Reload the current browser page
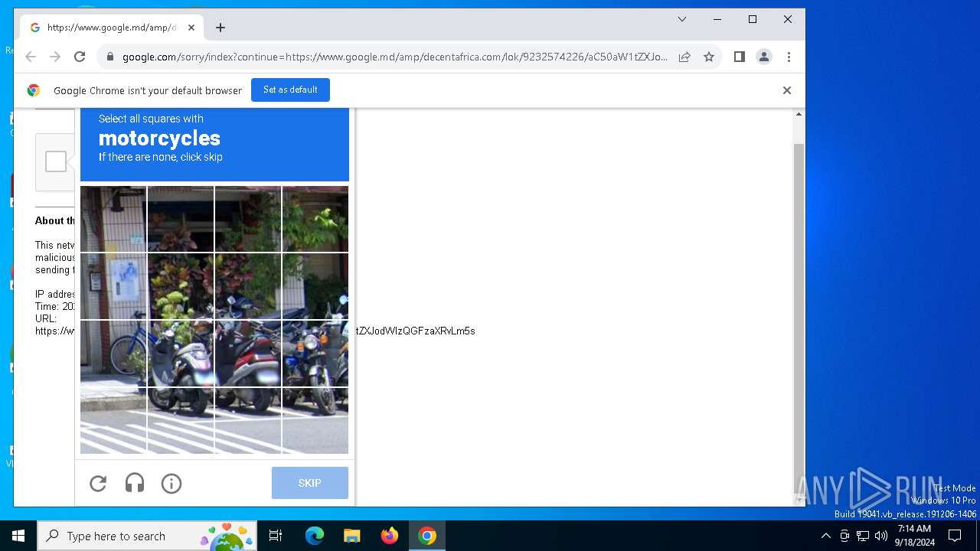Image resolution: width=980 pixels, height=551 pixels. click(80, 57)
